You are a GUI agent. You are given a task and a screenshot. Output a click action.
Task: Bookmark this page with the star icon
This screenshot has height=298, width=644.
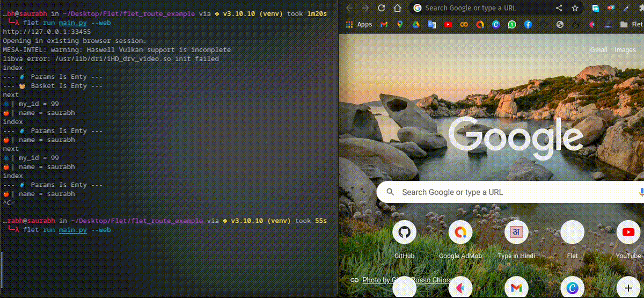pyautogui.click(x=575, y=8)
